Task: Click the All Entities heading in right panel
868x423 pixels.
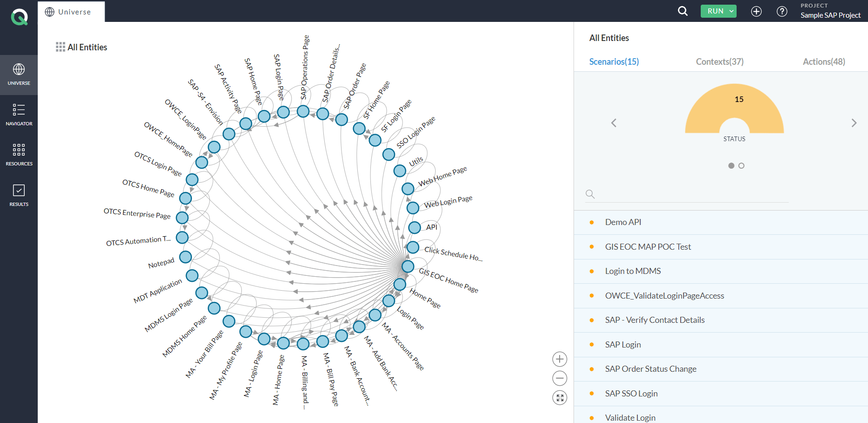Action: tap(609, 38)
